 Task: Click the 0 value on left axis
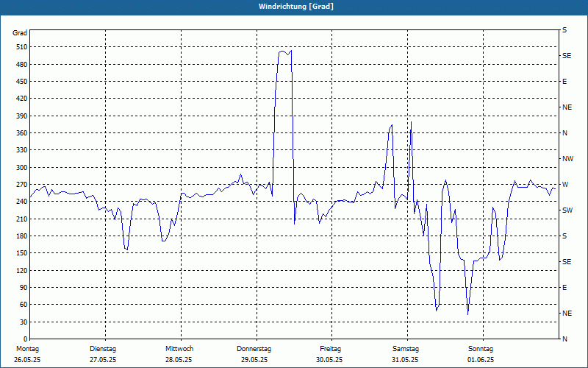pyautogui.click(x=26, y=339)
